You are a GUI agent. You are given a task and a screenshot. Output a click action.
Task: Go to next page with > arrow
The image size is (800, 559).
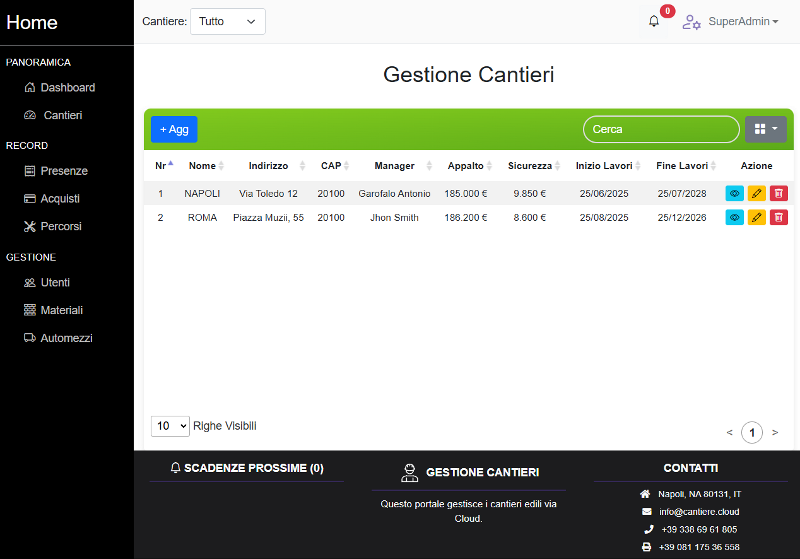click(775, 433)
